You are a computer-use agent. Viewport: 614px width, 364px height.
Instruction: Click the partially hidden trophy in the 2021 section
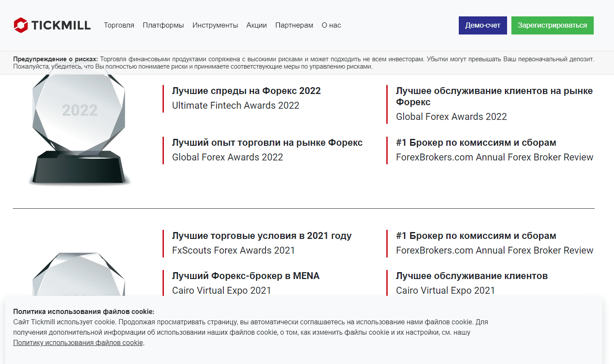[79, 274]
